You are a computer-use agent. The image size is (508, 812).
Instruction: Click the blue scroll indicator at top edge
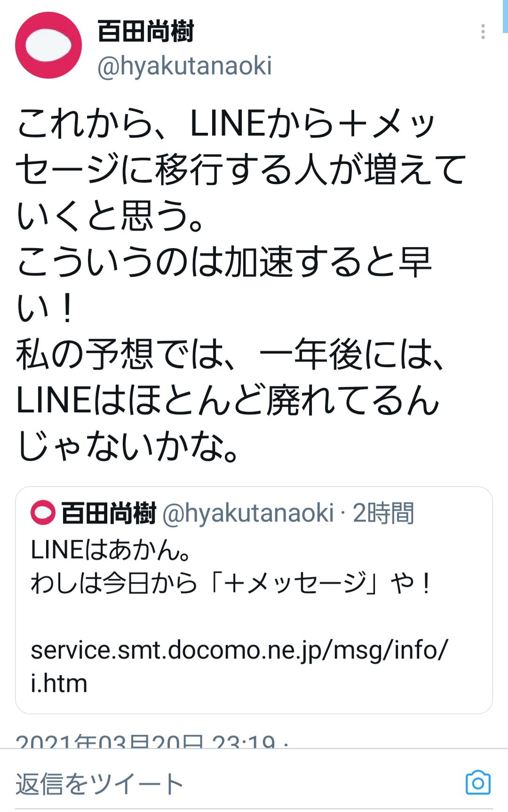tap(505, 16)
